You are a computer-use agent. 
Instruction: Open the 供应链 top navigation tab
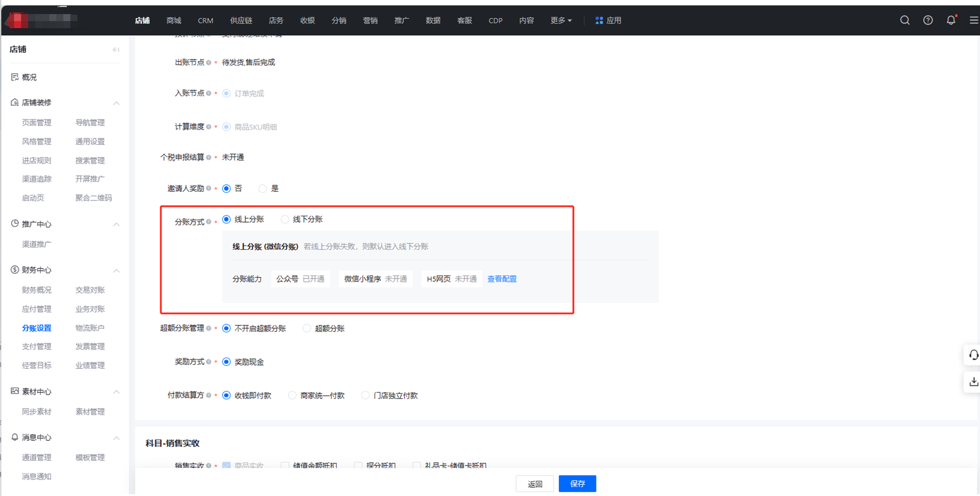click(x=241, y=21)
